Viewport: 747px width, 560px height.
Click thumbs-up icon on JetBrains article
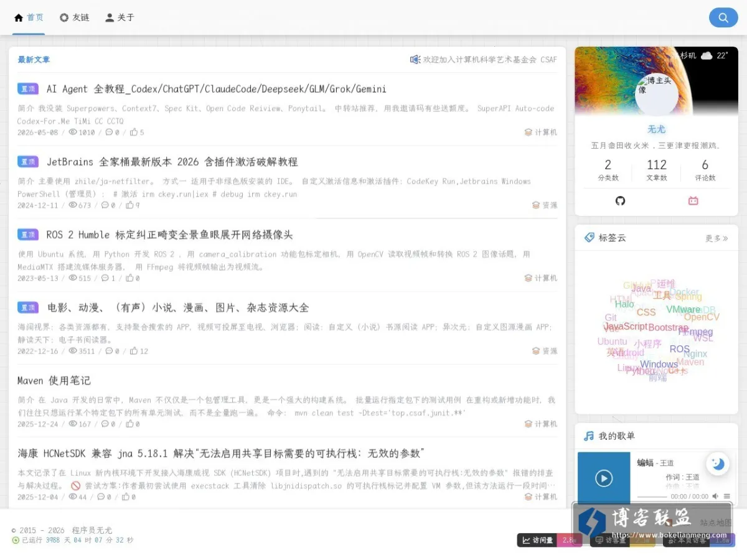coord(129,205)
